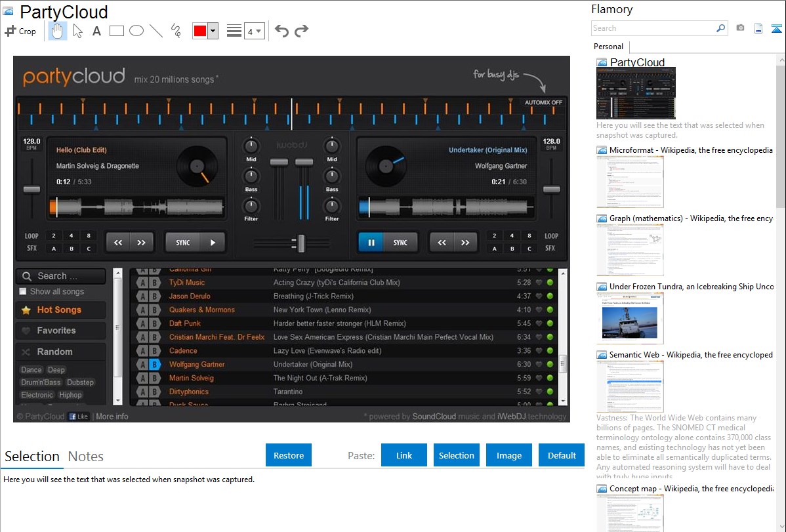
Task: Switch to the Selection tab
Action: click(x=32, y=457)
